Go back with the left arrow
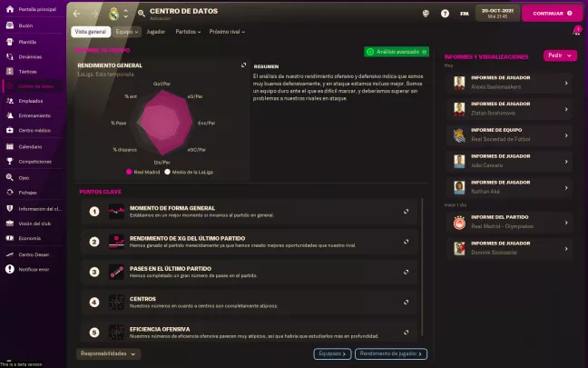Image resolution: width=588 pixels, height=368 pixels. coord(77,14)
